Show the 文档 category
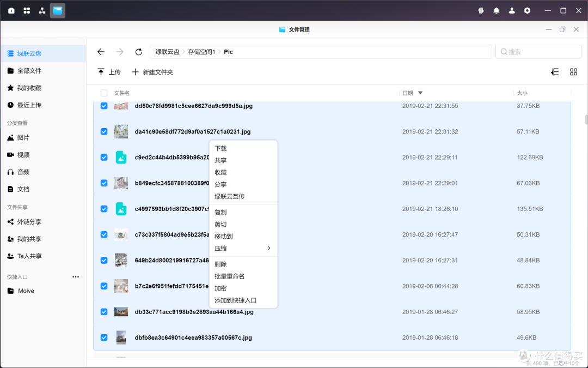This screenshot has width=588, height=368. [43, 189]
